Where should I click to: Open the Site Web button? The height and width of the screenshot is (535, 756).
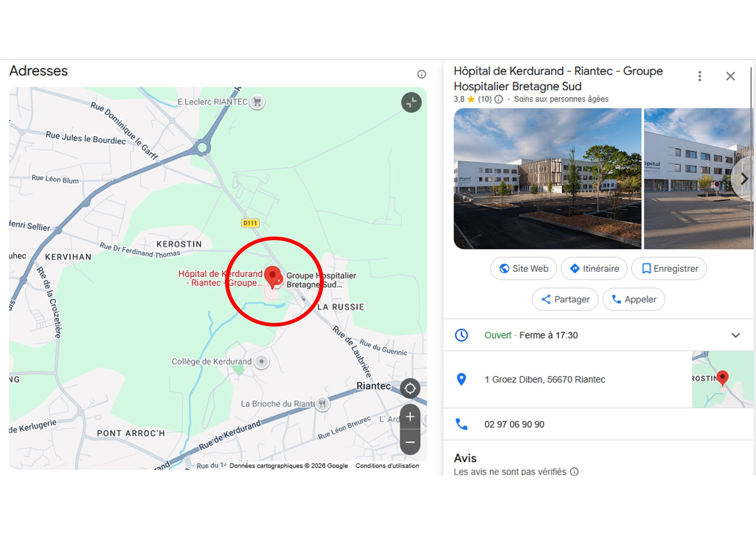pos(523,269)
